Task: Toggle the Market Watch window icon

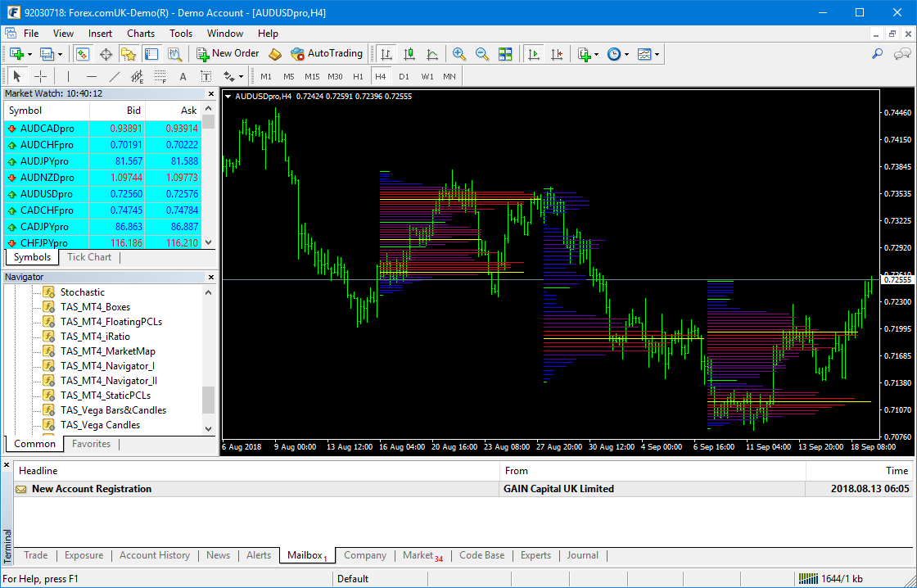Action: [82, 54]
